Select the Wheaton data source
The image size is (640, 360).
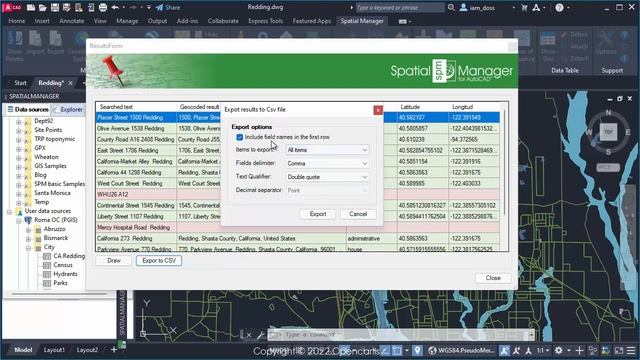46,157
